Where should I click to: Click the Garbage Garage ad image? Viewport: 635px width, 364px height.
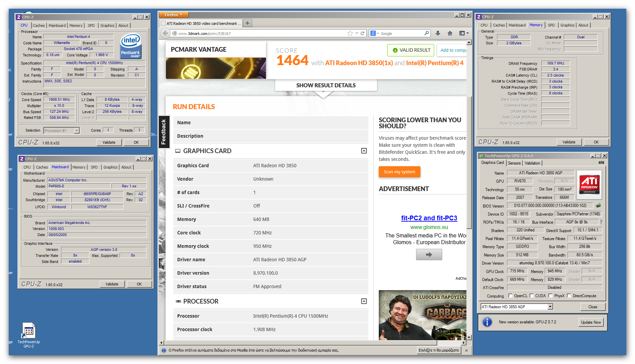click(x=422, y=315)
